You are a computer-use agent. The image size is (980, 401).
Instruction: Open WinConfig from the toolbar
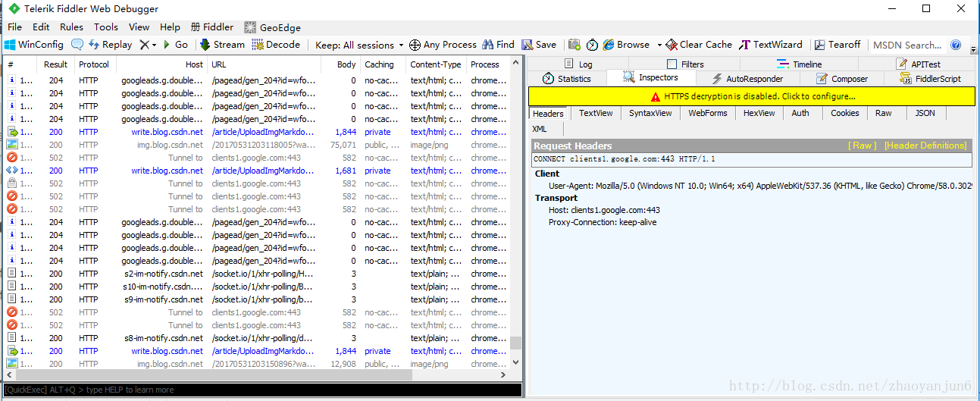[x=35, y=45]
